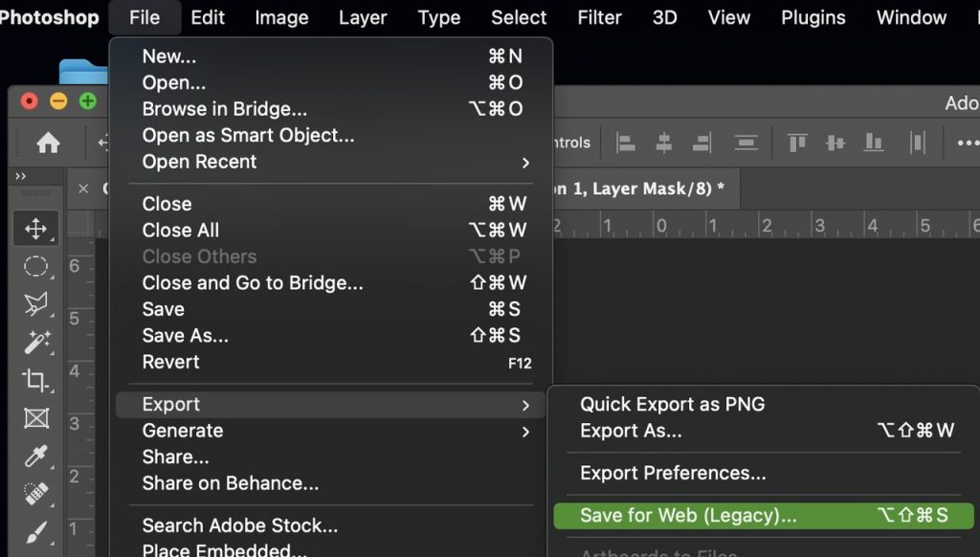Open the Image menu

pyautogui.click(x=281, y=17)
